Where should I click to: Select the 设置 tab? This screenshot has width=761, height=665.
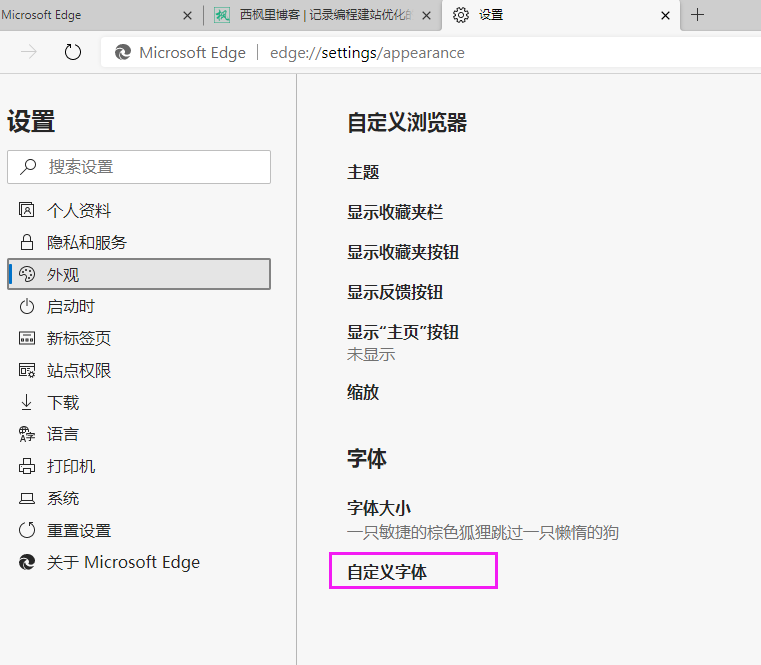[561, 15]
